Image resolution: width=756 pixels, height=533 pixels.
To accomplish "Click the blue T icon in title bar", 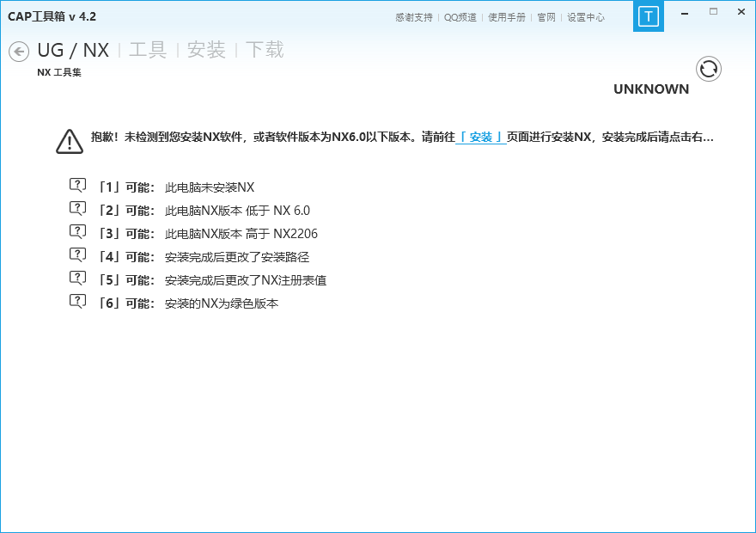I will tap(648, 16).
